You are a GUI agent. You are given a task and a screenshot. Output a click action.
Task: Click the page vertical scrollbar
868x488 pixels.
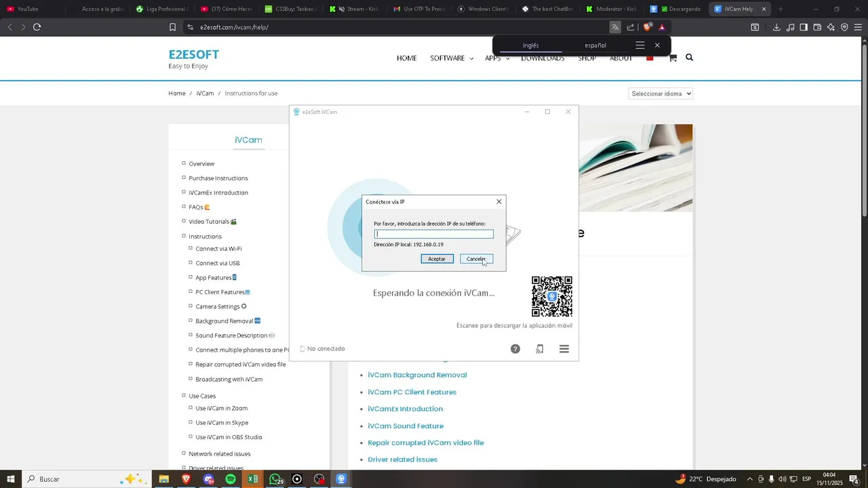pyautogui.click(x=864, y=129)
